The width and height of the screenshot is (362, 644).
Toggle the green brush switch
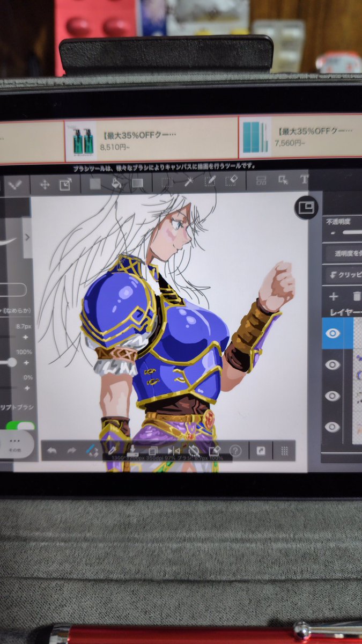pos(20,426)
